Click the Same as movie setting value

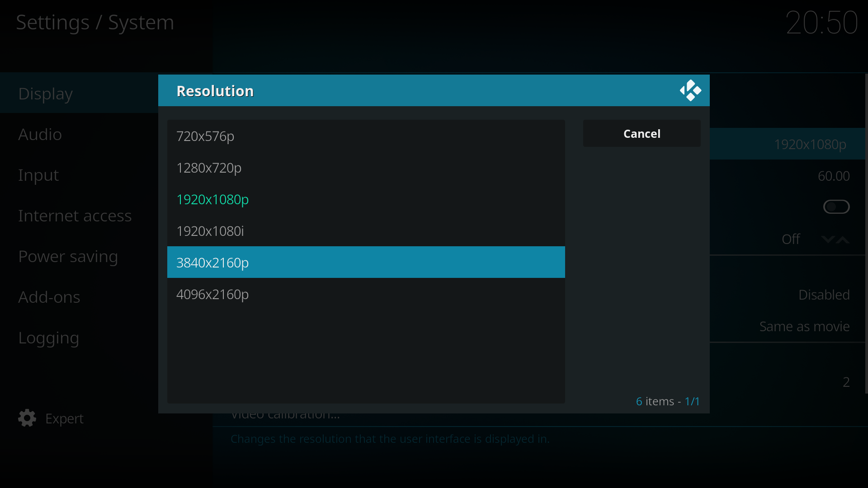[x=804, y=326]
